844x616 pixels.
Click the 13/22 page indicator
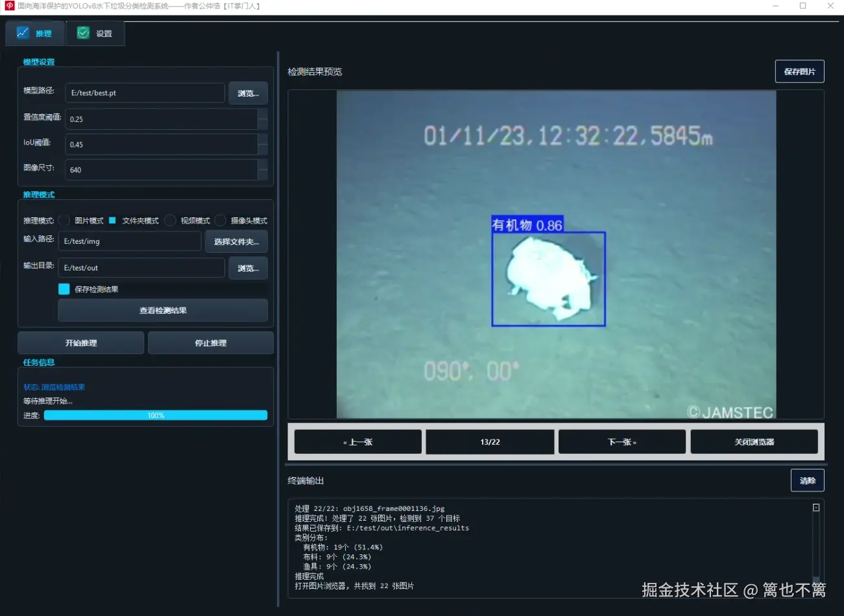point(490,442)
